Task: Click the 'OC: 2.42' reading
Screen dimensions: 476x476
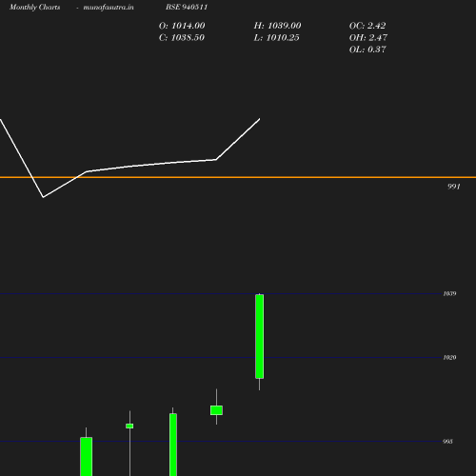Action: coord(367,26)
